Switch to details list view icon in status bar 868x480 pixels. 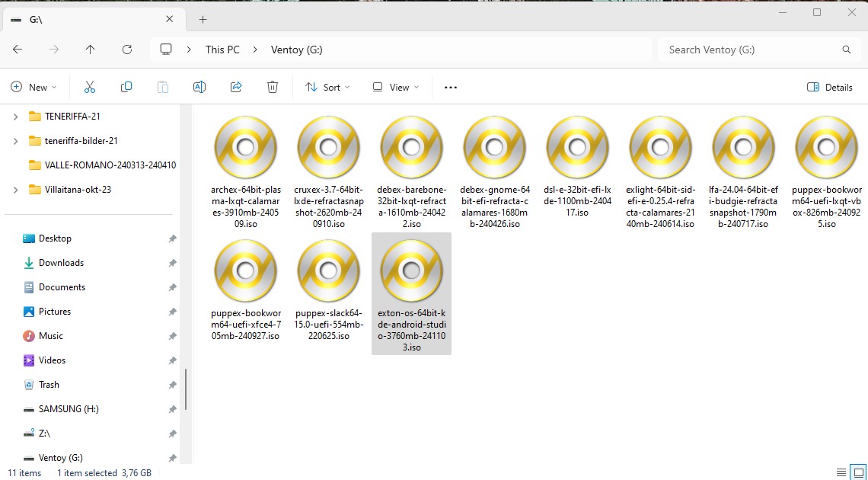point(841,473)
